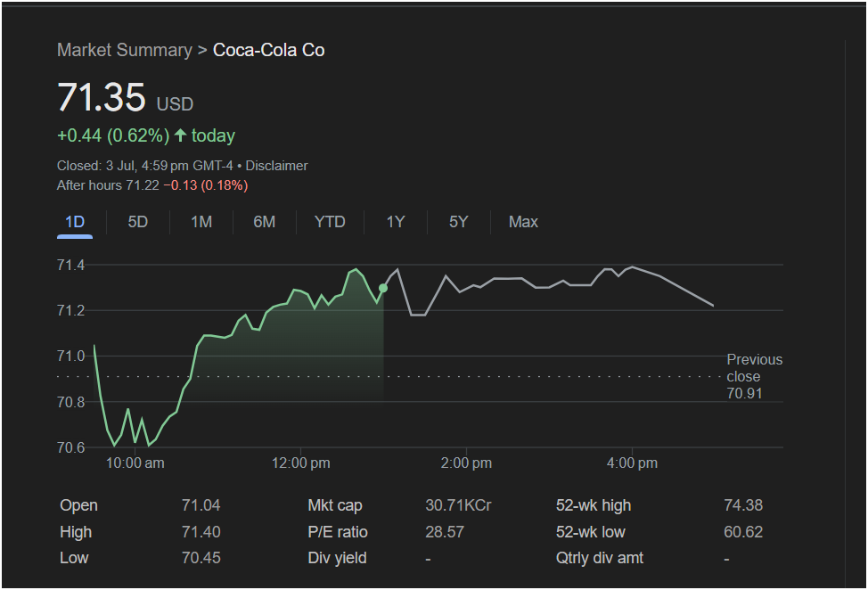Image resolution: width=868 pixels, height=590 pixels.
Task: Click the 71.2 y-axis label
Action: pos(71,310)
